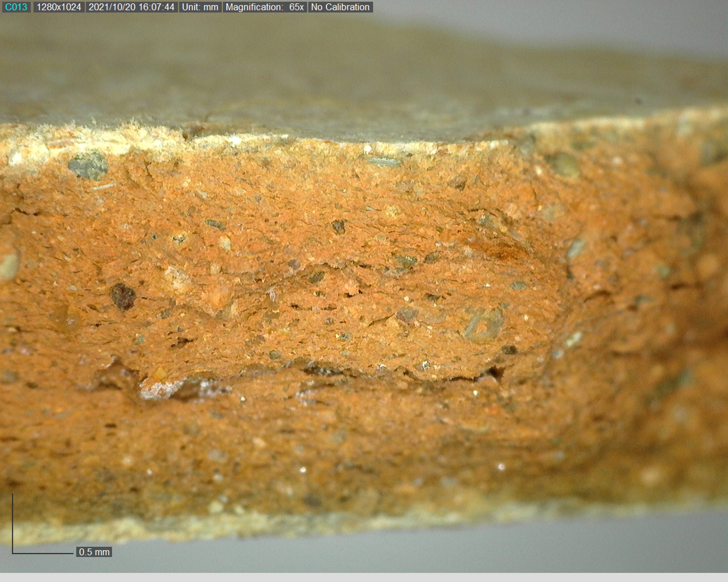
Task: Click the 2021/10/20 timestamp label
Action: 131,7
